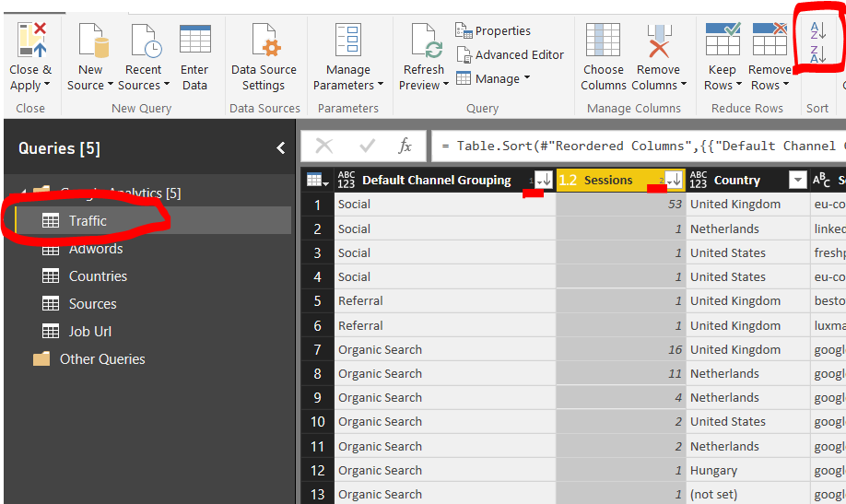The width and height of the screenshot is (846, 504).
Task: Select row number 1 header
Action: pyautogui.click(x=317, y=205)
